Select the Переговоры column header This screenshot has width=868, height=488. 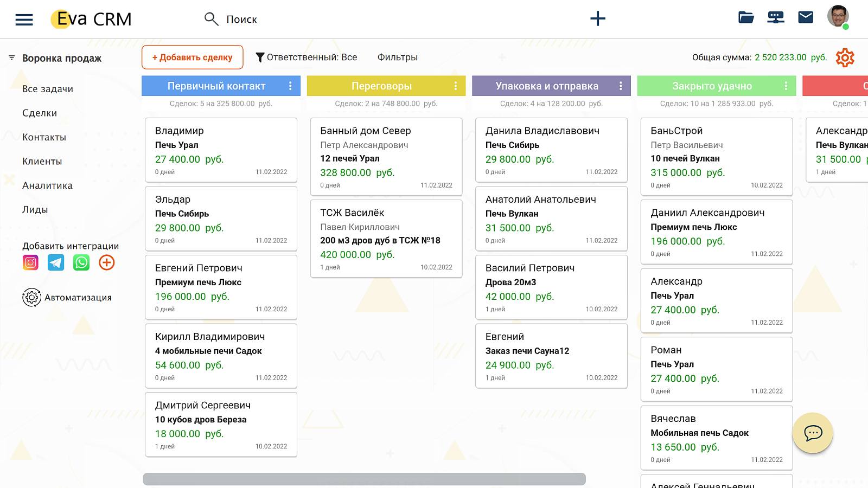pyautogui.click(x=386, y=86)
